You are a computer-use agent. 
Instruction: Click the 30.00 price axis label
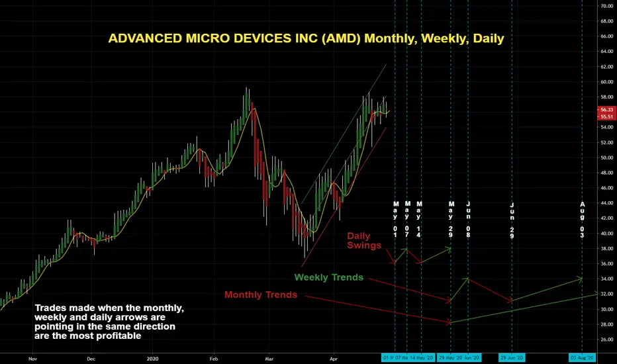607,310
